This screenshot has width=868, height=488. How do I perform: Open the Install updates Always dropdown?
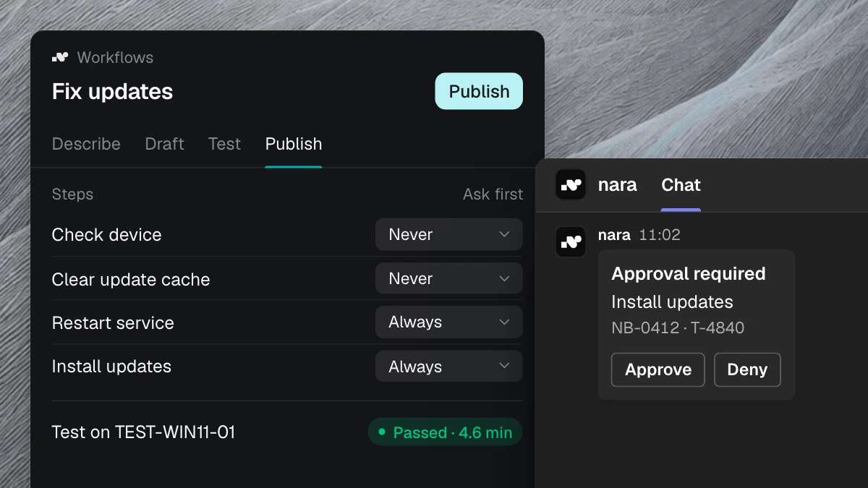(448, 367)
